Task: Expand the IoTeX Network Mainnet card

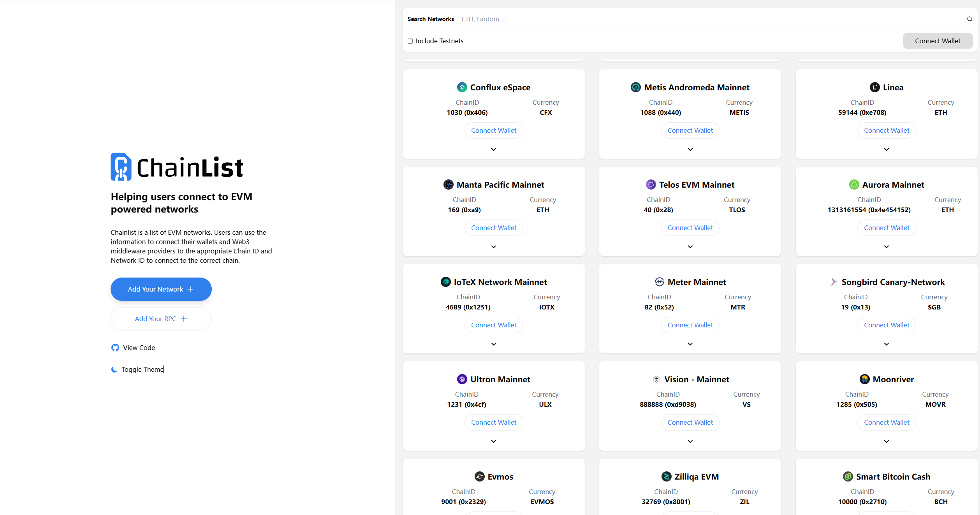Action: pyautogui.click(x=494, y=344)
